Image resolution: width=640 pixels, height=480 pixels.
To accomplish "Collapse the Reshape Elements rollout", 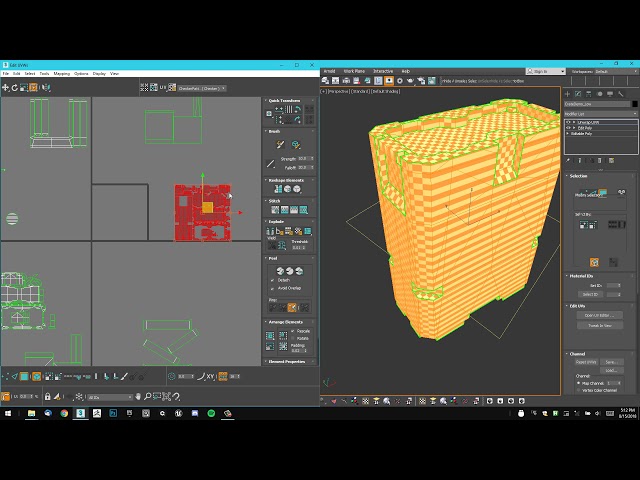I will tap(286, 180).
